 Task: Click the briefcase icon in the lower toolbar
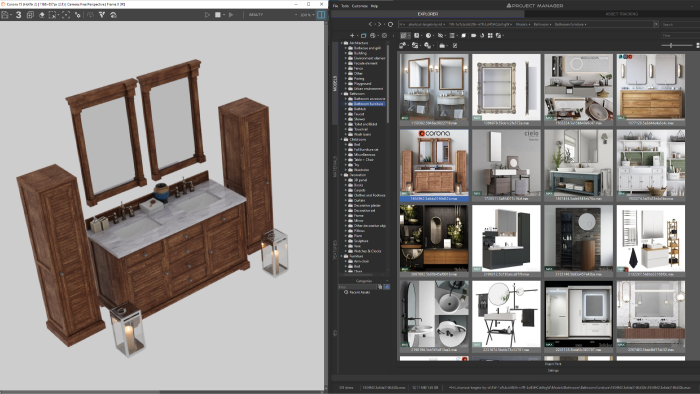pyautogui.click(x=442, y=46)
